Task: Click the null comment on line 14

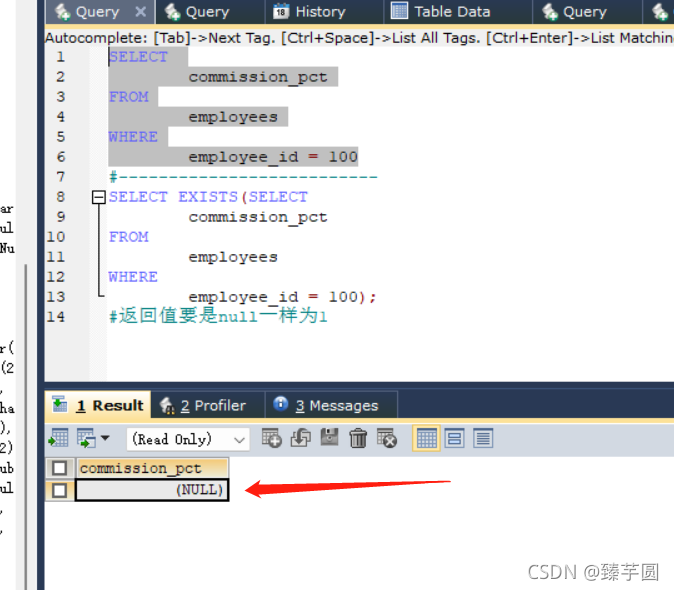Action: tap(218, 316)
